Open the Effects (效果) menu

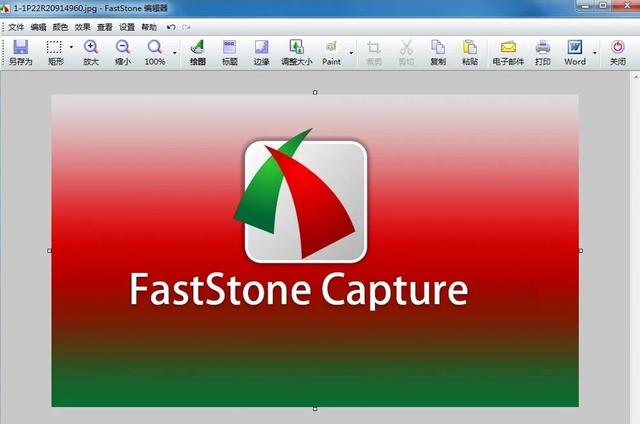(82, 27)
